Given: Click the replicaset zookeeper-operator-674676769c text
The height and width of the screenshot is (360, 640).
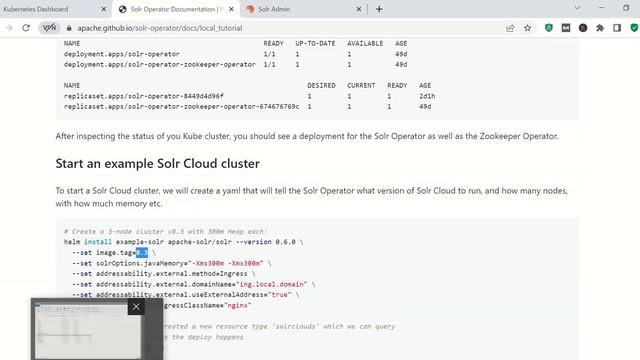Looking at the screenshot, I should [x=181, y=107].
